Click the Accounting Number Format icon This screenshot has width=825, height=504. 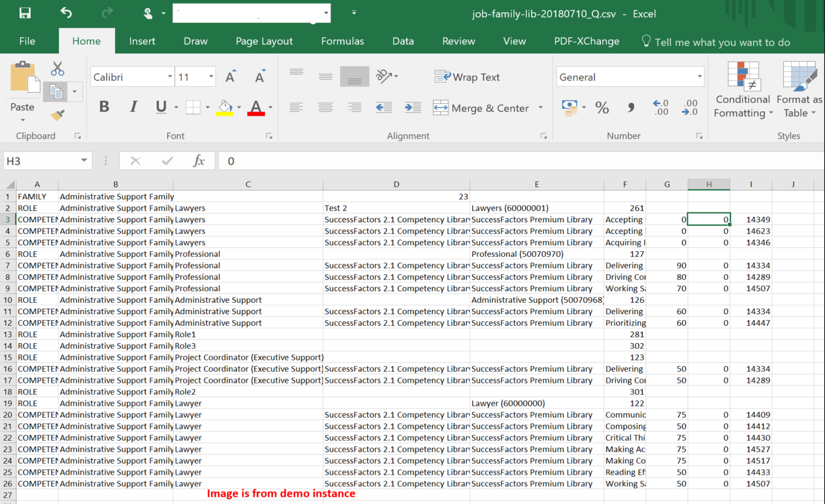569,108
